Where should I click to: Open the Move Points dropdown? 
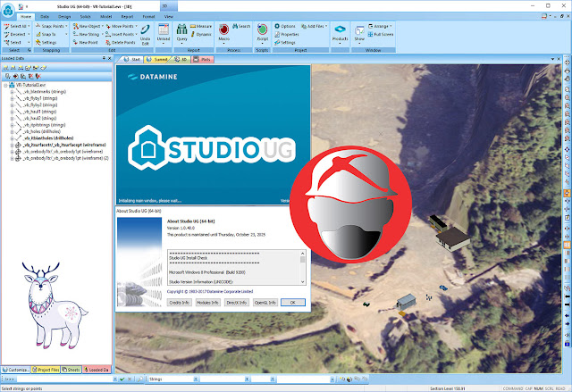coord(136,26)
